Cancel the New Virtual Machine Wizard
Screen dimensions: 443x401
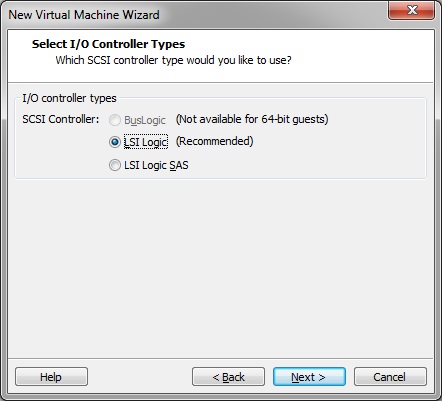(x=390, y=377)
